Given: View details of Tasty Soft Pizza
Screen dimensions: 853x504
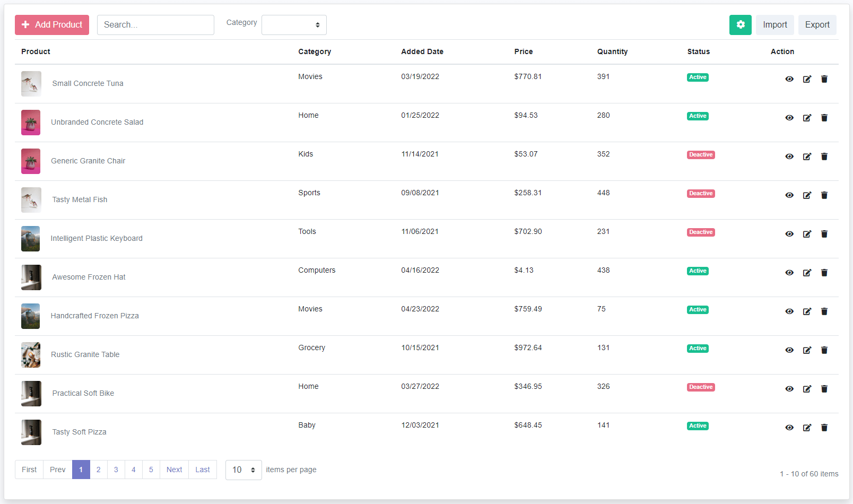Looking at the screenshot, I should 789,428.
